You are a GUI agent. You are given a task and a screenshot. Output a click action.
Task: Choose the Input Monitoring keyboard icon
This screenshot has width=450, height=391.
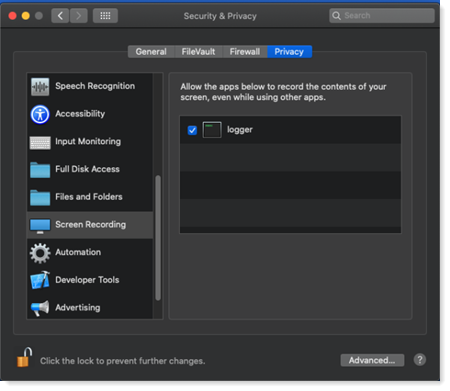coord(40,143)
